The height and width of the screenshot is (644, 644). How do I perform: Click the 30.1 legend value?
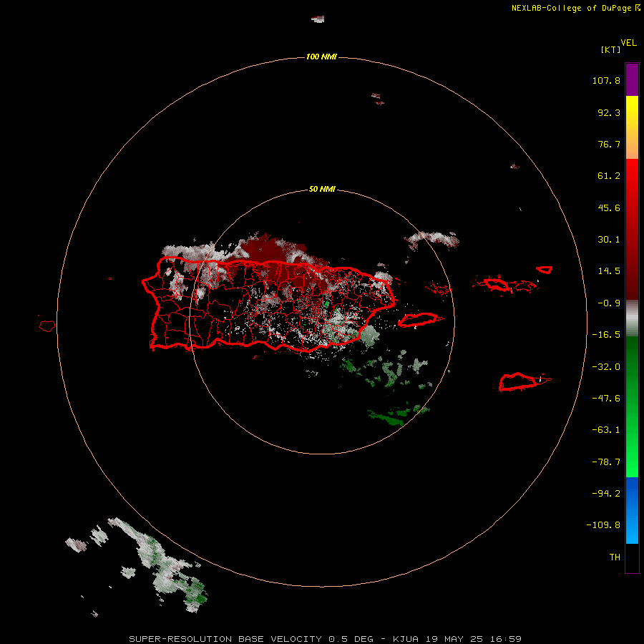[609, 240]
